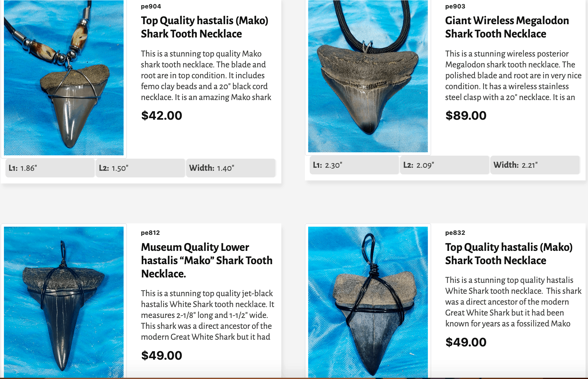Image resolution: width=588 pixels, height=379 pixels.
Task: Open the pe832 Top Quality hastalis (Mako) Shark Tooth Necklace title
Action: coord(509,254)
